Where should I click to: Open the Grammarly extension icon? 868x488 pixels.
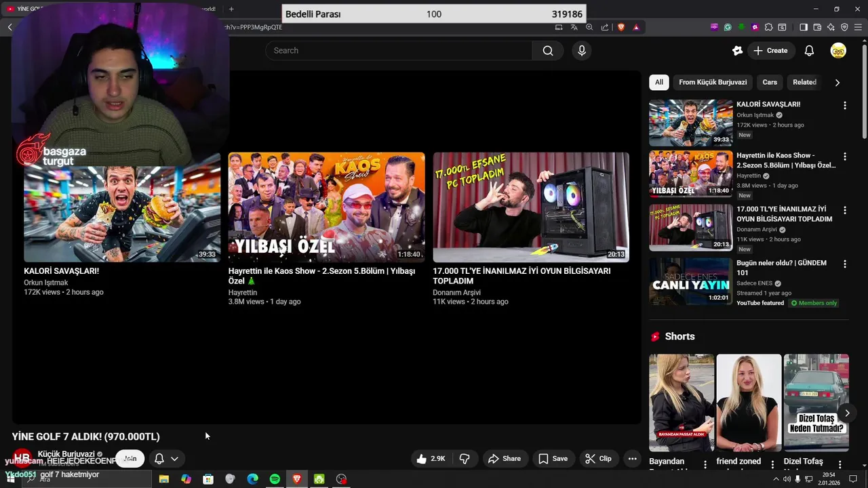[x=728, y=27]
